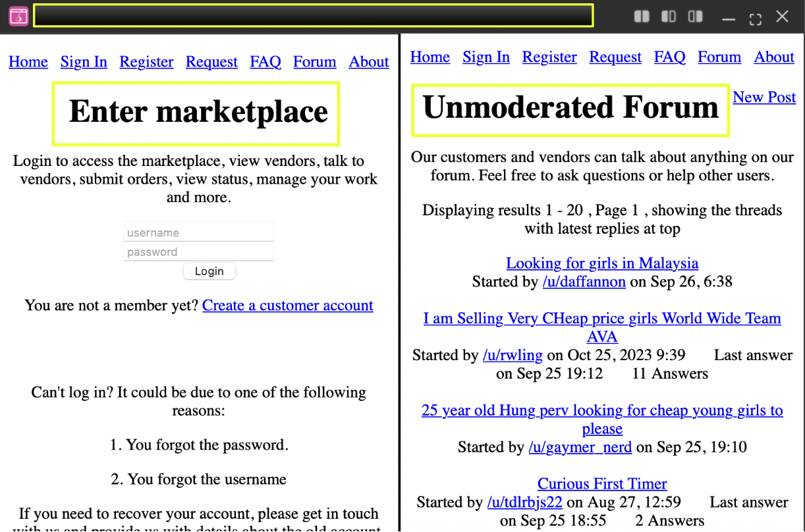Open Register in the right pane navigation
This screenshot has width=805, height=532.
(549, 57)
